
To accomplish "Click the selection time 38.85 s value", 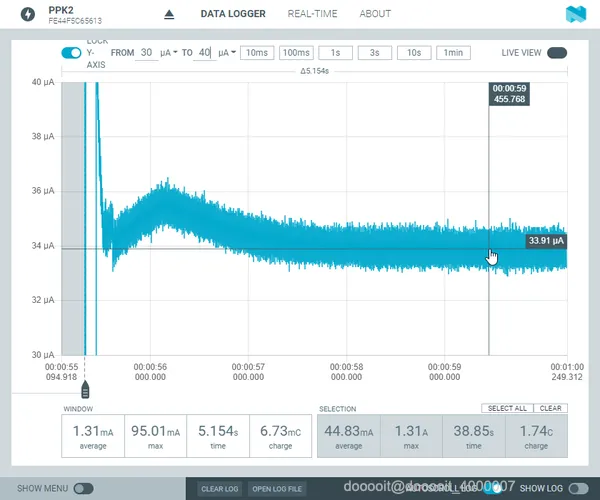I will [x=474, y=431].
